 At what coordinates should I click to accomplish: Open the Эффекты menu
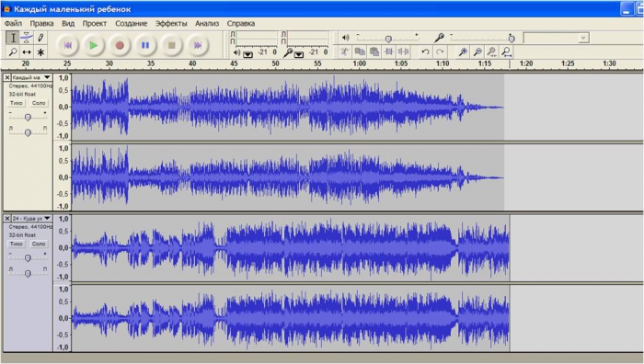171,23
